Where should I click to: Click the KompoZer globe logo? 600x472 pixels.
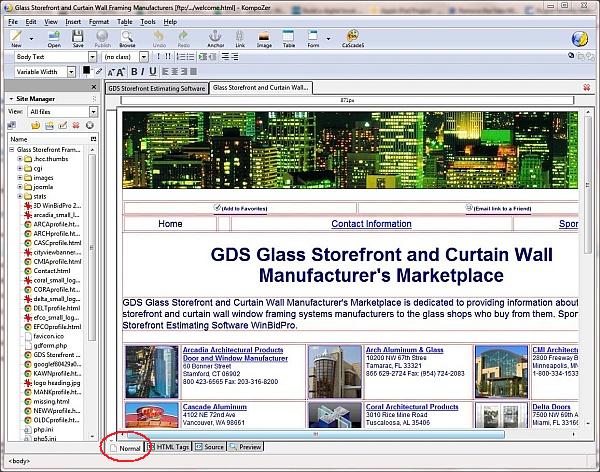(x=580, y=39)
